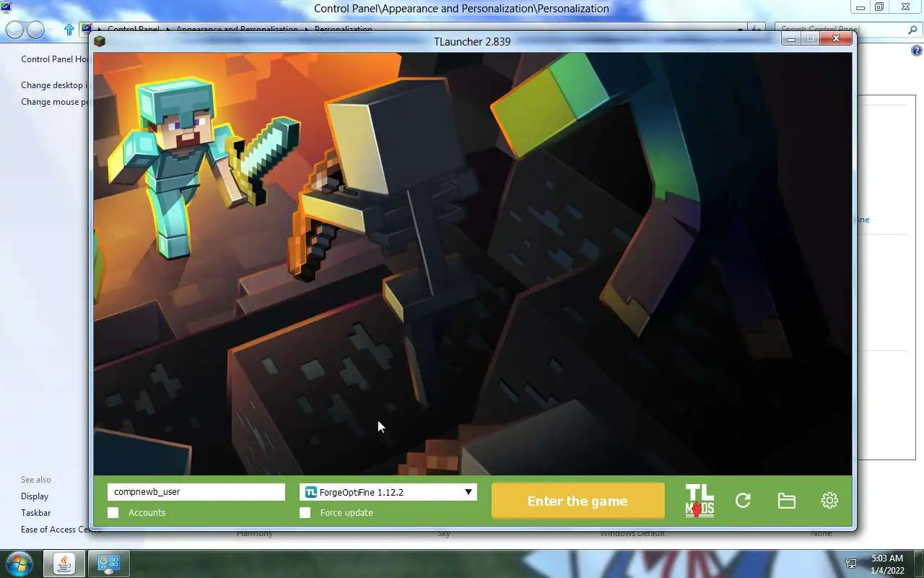Click the network tray icon
924x578 pixels.
click(x=851, y=564)
